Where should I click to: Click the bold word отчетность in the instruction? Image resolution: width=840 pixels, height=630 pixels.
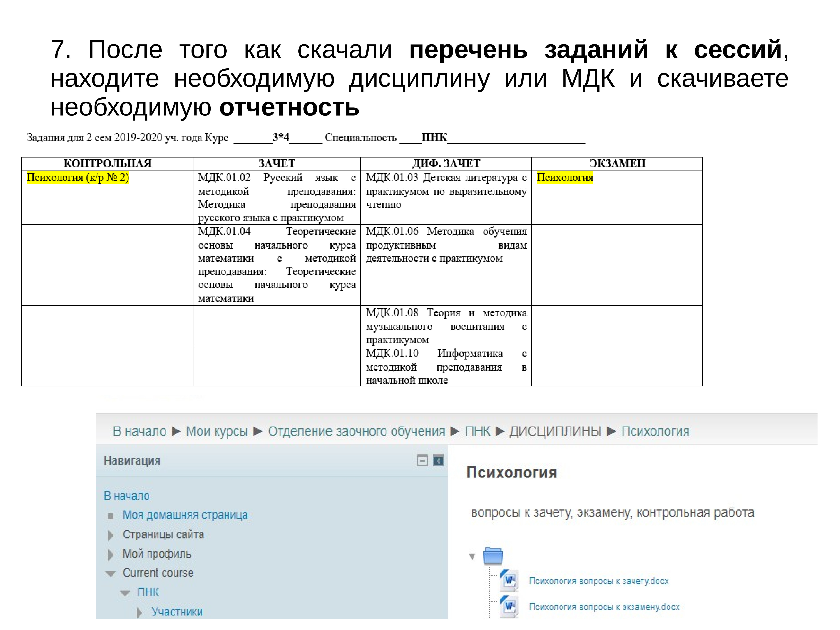click(x=289, y=108)
